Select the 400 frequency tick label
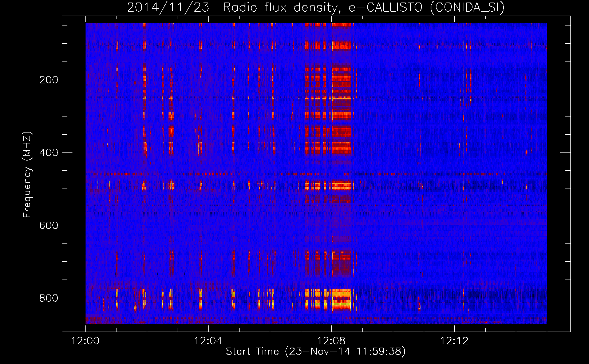This screenshot has height=364, width=589. tap(49, 153)
